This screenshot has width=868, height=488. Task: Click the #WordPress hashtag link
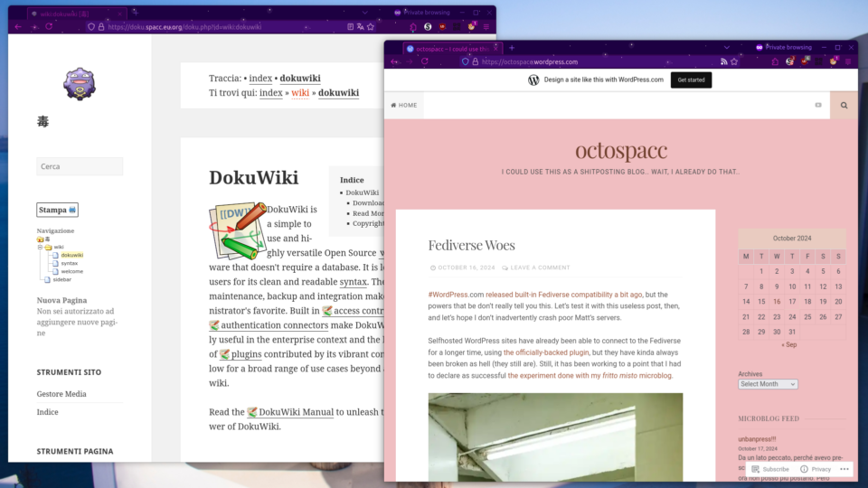(448, 295)
